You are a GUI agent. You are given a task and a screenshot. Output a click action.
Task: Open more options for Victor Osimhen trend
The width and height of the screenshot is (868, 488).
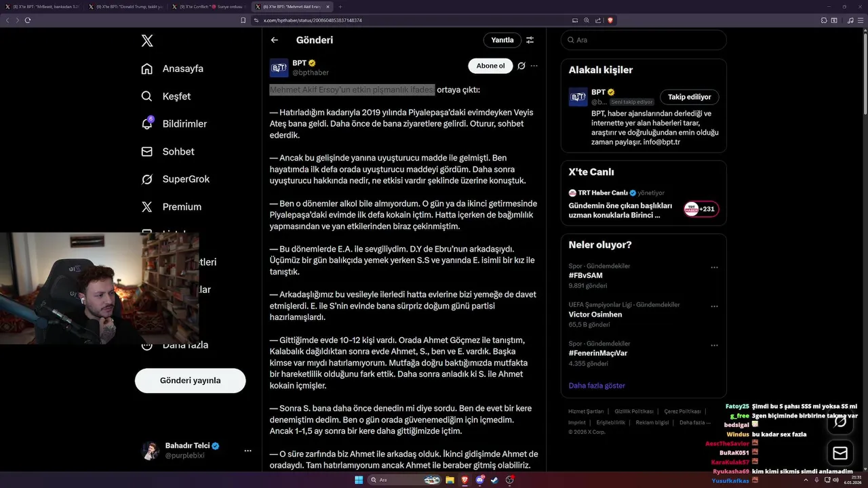714,306
